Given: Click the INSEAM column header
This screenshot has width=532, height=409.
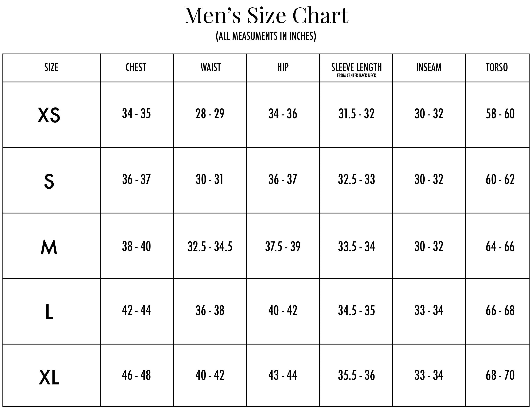Looking at the screenshot, I should (429, 67).
